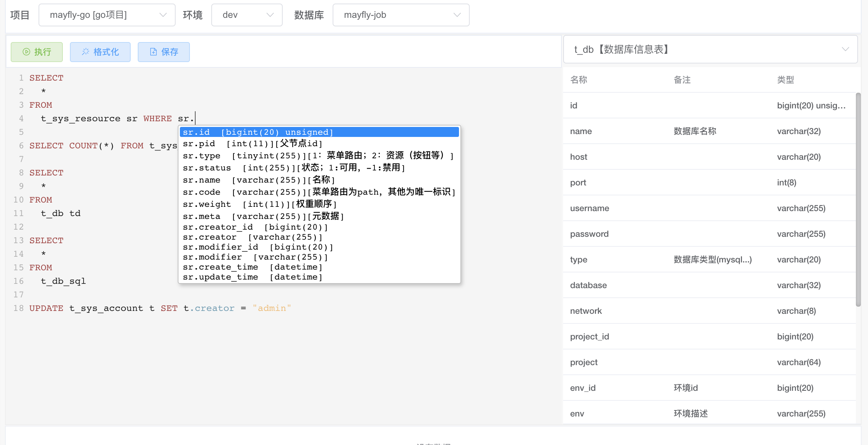This screenshot has height=445, width=868.
Task: Select sr.id autocomplete suggestion
Action: [319, 132]
